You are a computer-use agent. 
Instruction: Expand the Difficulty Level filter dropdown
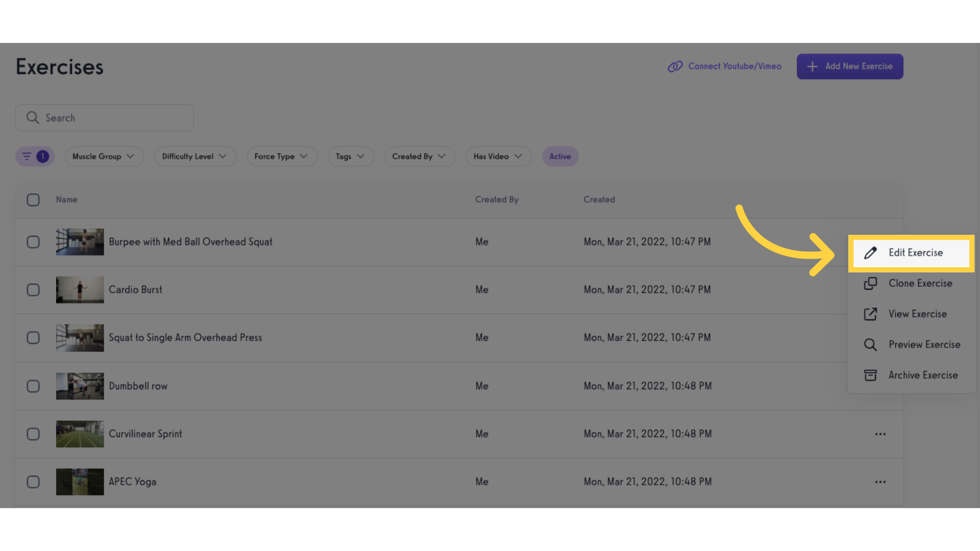pyautogui.click(x=195, y=157)
